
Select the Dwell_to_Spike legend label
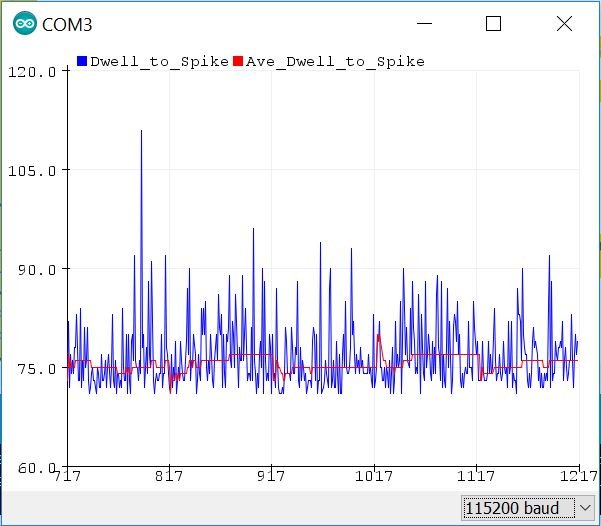pos(159,61)
